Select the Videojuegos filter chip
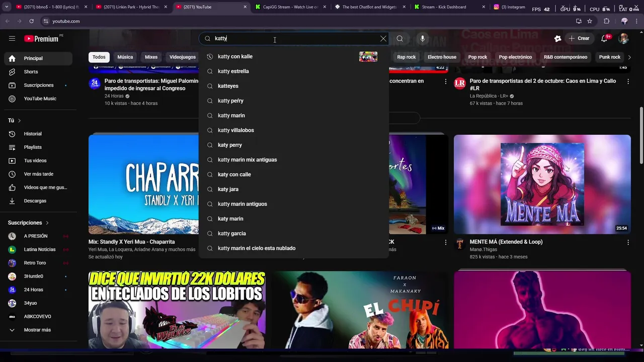 click(183, 57)
